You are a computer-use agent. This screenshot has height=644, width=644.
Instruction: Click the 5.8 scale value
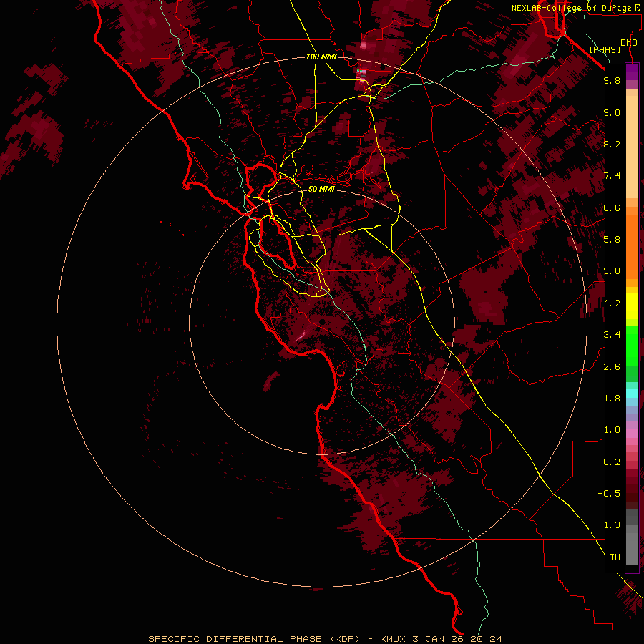click(612, 240)
